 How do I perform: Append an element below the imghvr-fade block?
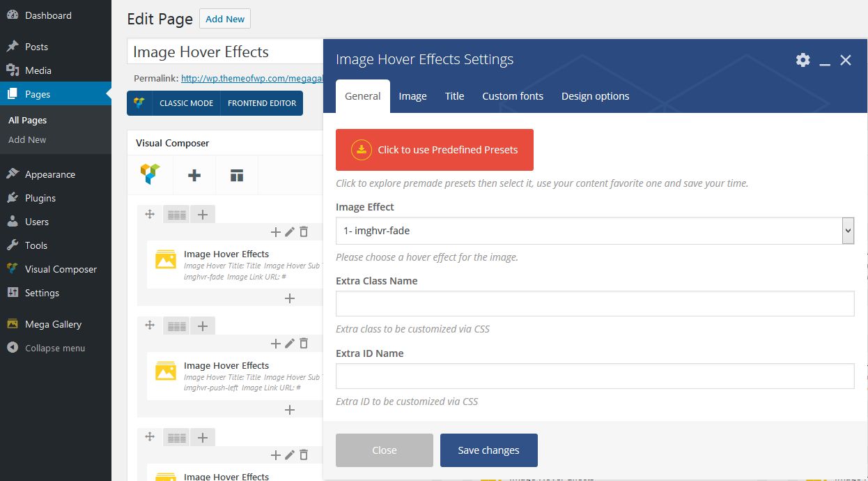(290, 298)
